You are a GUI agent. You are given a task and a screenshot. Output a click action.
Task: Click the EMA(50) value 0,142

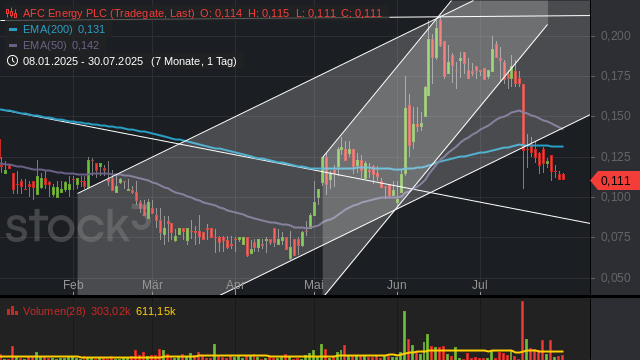click(x=86, y=45)
